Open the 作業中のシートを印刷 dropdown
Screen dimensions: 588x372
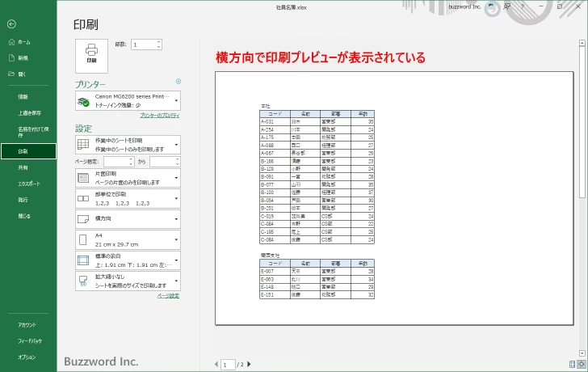[x=128, y=145]
